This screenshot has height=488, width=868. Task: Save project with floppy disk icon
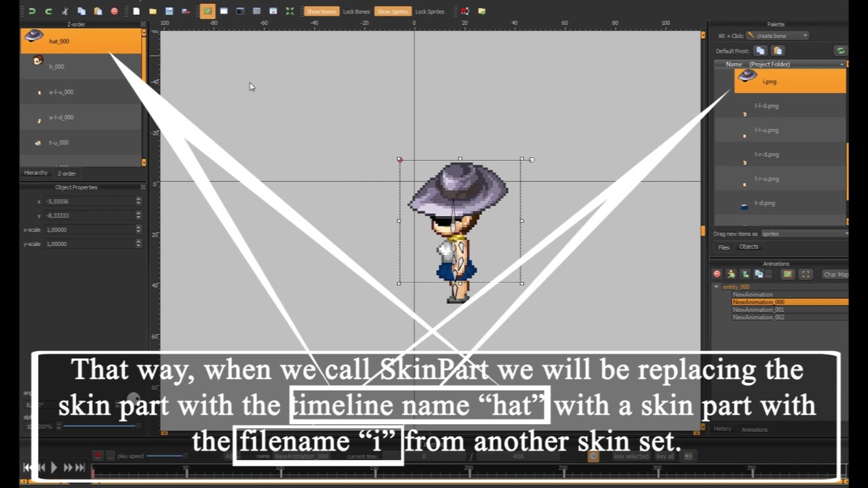[x=169, y=11]
